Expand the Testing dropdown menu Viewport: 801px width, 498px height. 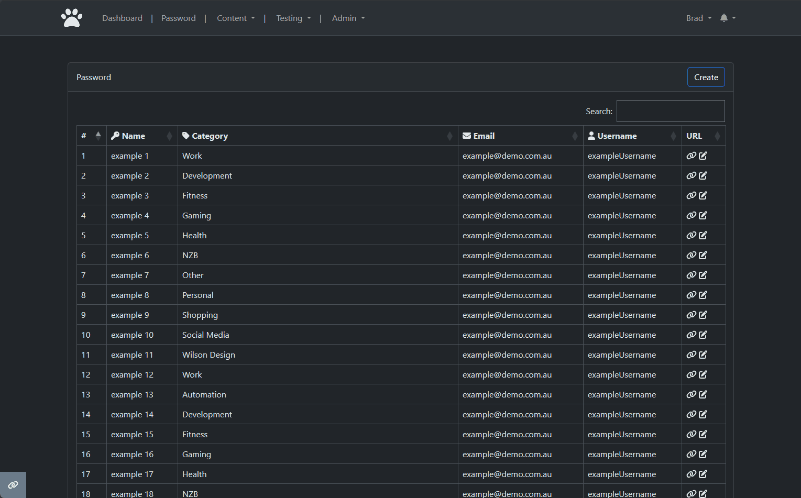click(x=293, y=18)
